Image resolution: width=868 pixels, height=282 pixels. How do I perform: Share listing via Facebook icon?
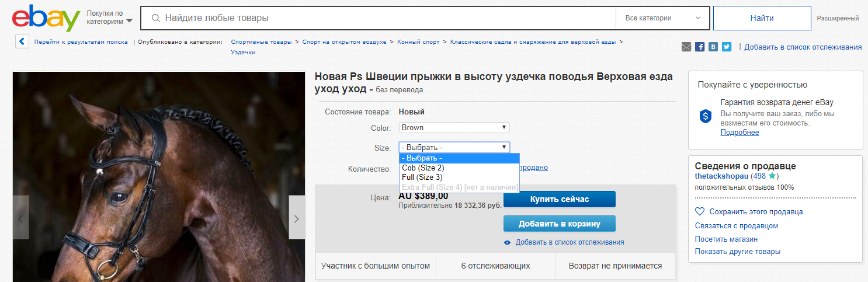coord(700,47)
